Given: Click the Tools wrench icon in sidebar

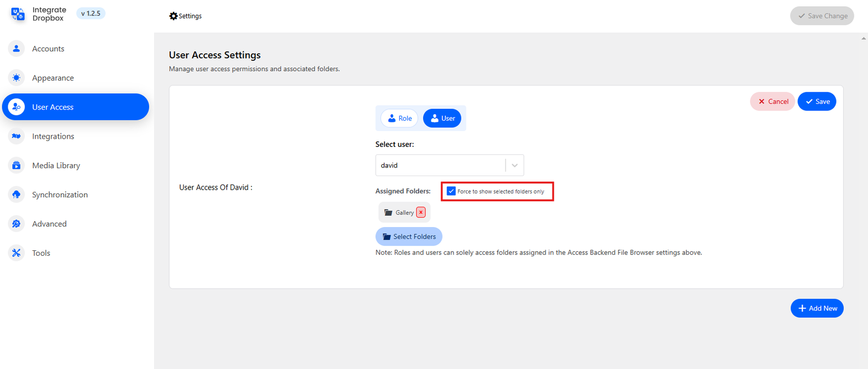Looking at the screenshot, I should [16, 253].
